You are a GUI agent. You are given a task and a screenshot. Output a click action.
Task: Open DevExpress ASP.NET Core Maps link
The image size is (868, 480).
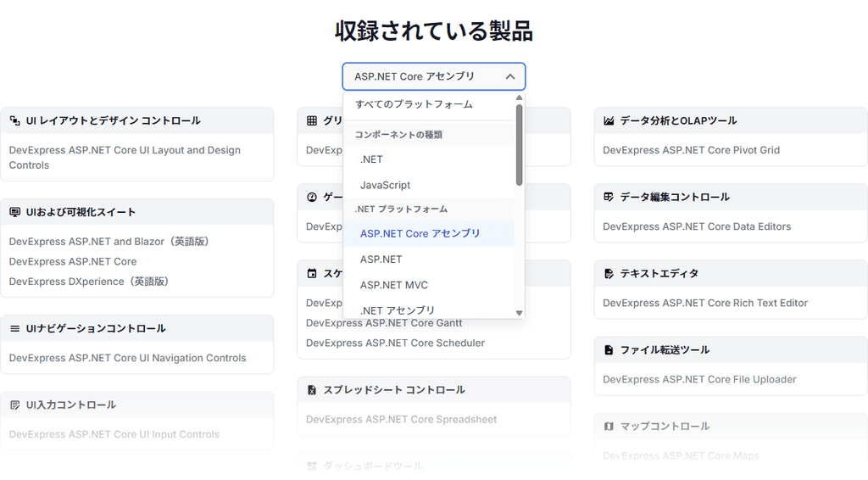[681, 455]
